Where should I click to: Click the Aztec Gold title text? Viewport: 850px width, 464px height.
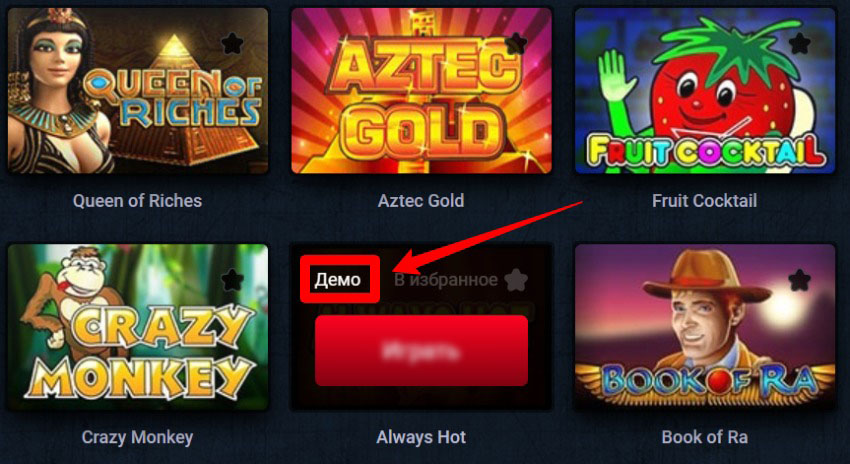[x=421, y=201]
